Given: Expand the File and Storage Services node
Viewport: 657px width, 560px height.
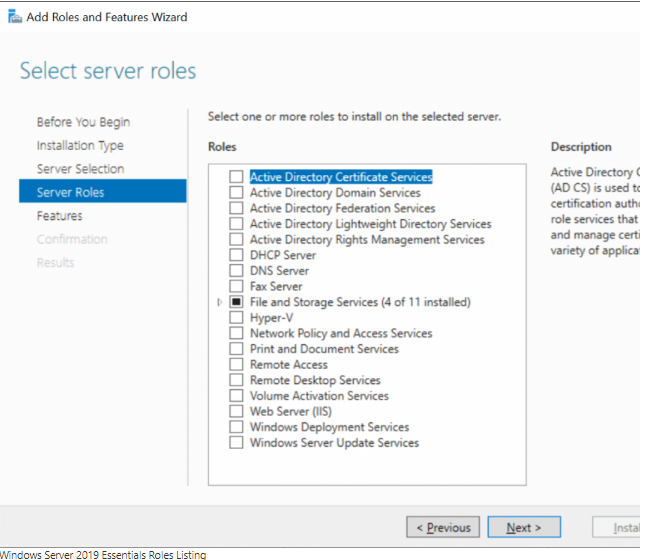Looking at the screenshot, I should point(220,302).
